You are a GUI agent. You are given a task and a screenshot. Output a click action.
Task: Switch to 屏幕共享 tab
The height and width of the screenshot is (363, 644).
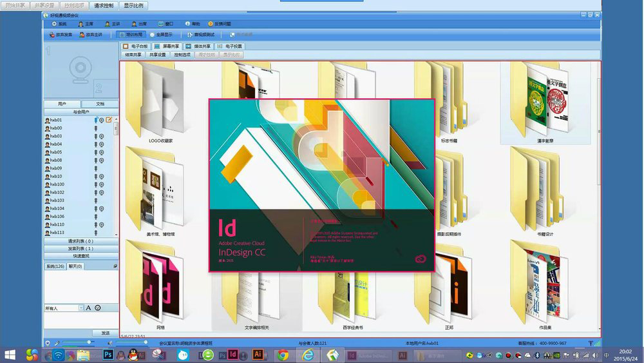[x=167, y=46]
